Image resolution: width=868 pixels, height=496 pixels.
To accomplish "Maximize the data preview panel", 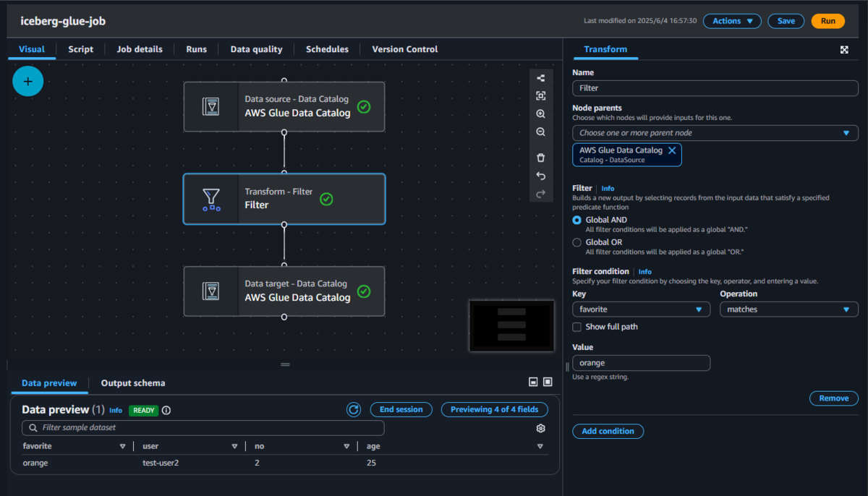I will click(x=548, y=382).
